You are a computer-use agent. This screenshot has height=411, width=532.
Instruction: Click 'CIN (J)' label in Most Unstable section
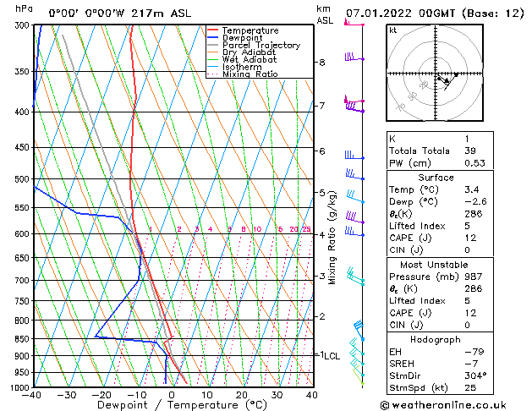coord(406,325)
